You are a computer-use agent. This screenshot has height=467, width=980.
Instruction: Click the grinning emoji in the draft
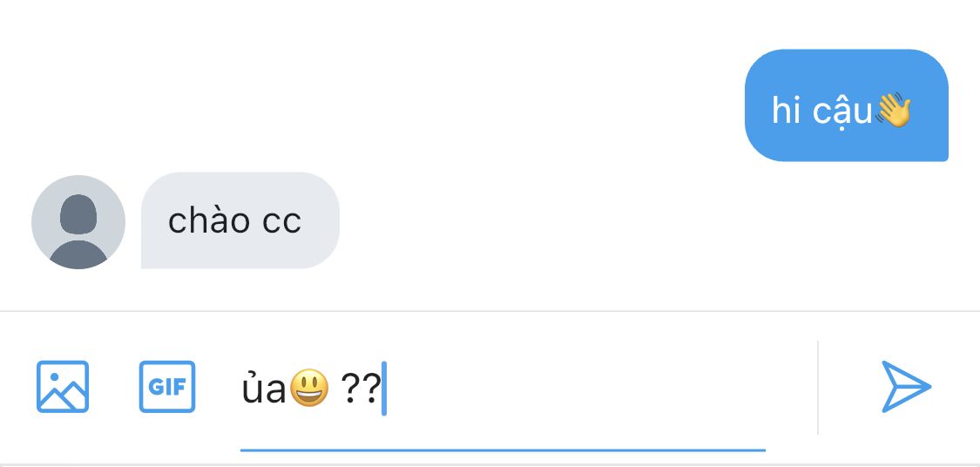[309, 389]
